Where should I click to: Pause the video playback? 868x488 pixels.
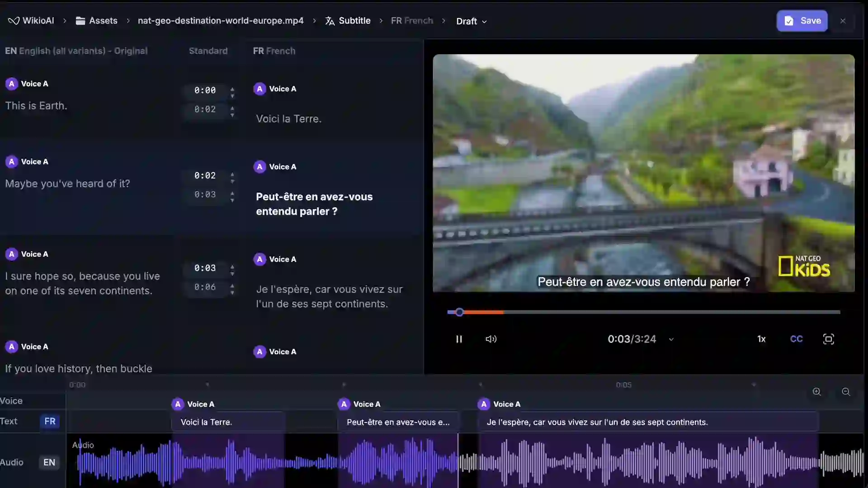pos(459,339)
